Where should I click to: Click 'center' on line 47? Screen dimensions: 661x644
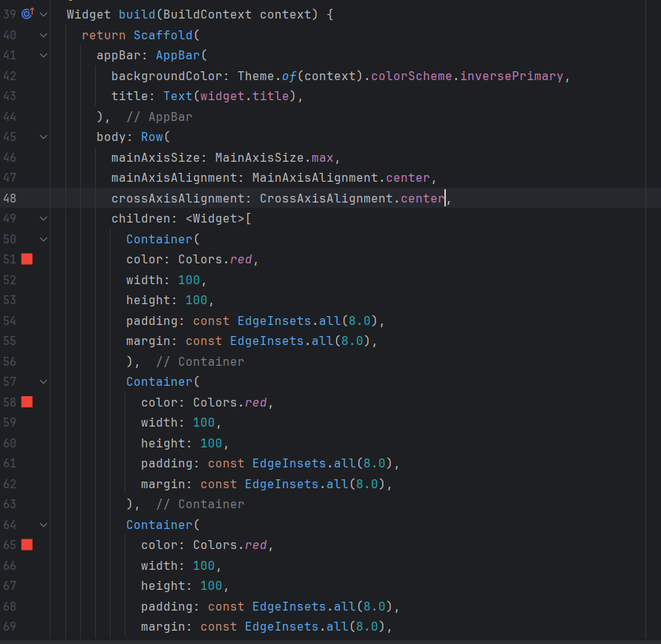pyautogui.click(x=407, y=178)
